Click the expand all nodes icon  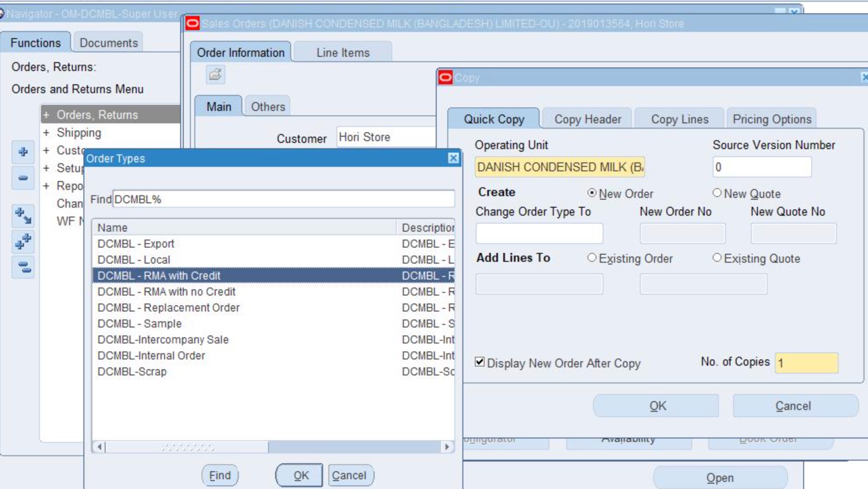coord(23,241)
